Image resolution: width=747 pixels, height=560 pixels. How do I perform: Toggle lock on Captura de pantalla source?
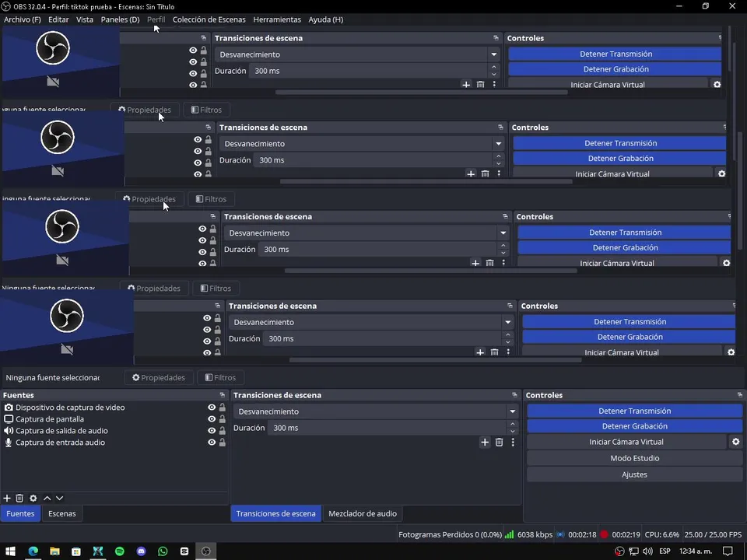(223, 419)
